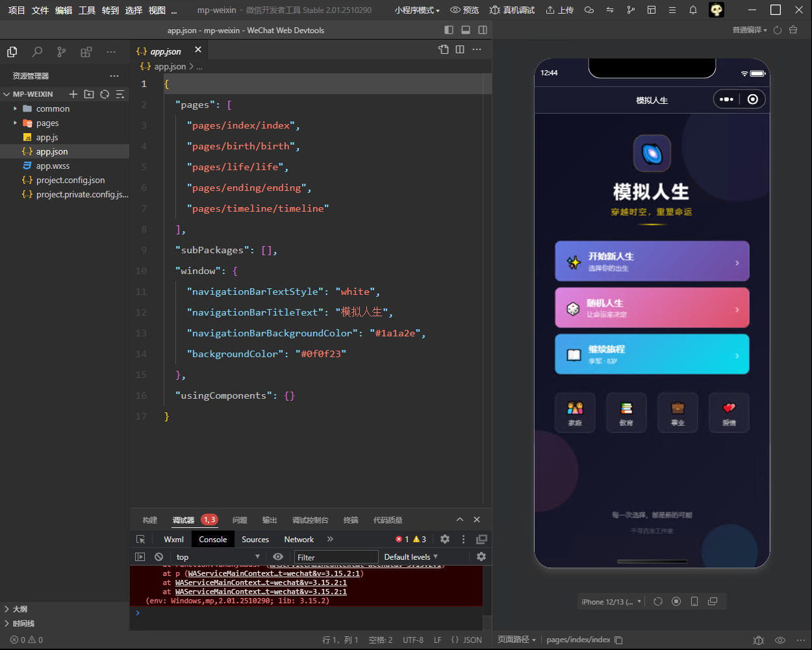The height and width of the screenshot is (650, 812).
Task: Click the 开始新人生 button in simulator
Action: pyautogui.click(x=652, y=262)
